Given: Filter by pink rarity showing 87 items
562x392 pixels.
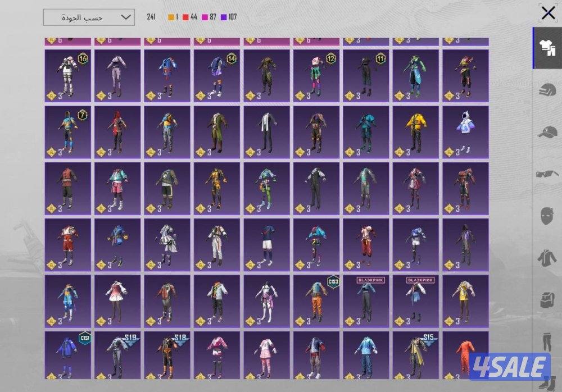Looking at the screenshot, I should pyautogui.click(x=209, y=17).
